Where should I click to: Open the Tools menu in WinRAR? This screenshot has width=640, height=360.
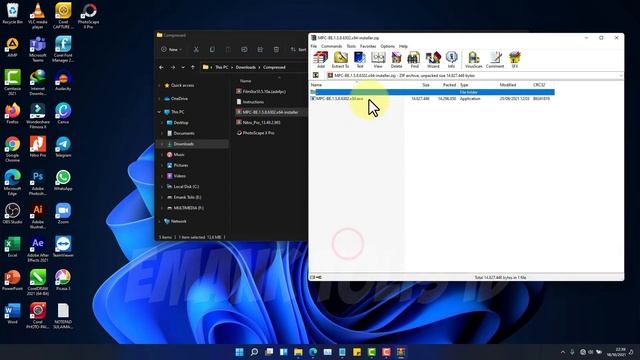[351, 46]
